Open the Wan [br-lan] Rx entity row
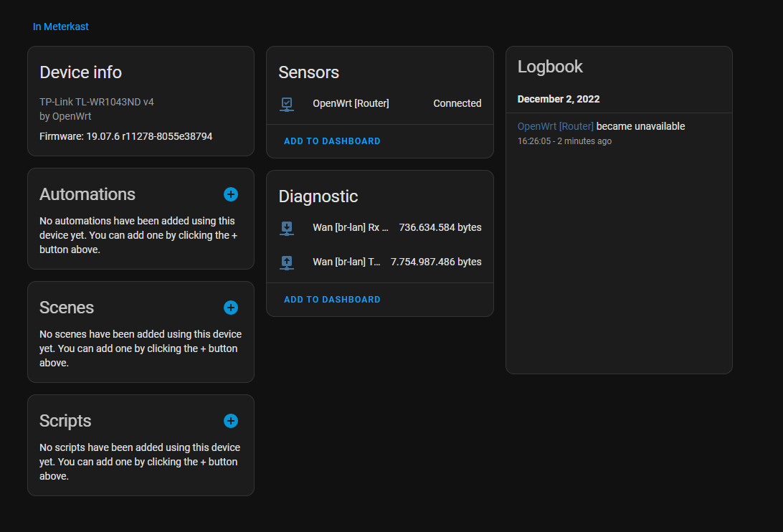783x532 pixels. click(380, 227)
